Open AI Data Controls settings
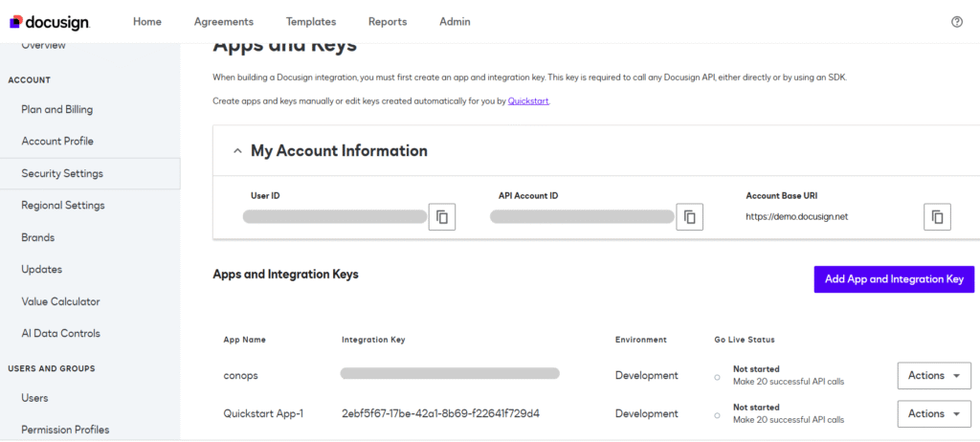Image resolution: width=980 pixels, height=442 pixels. pyautogui.click(x=60, y=333)
